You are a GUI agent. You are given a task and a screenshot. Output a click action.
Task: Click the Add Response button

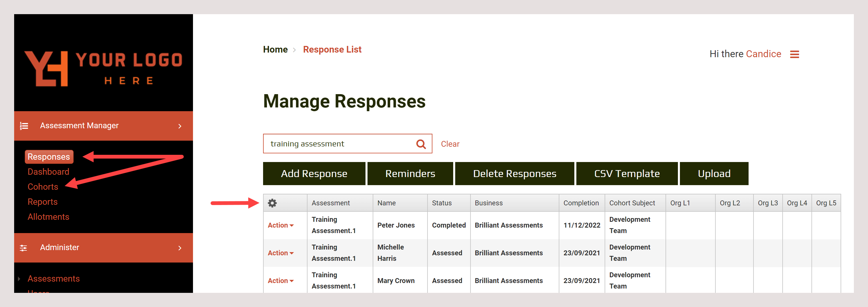pyautogui.click(x=314, y=173)
